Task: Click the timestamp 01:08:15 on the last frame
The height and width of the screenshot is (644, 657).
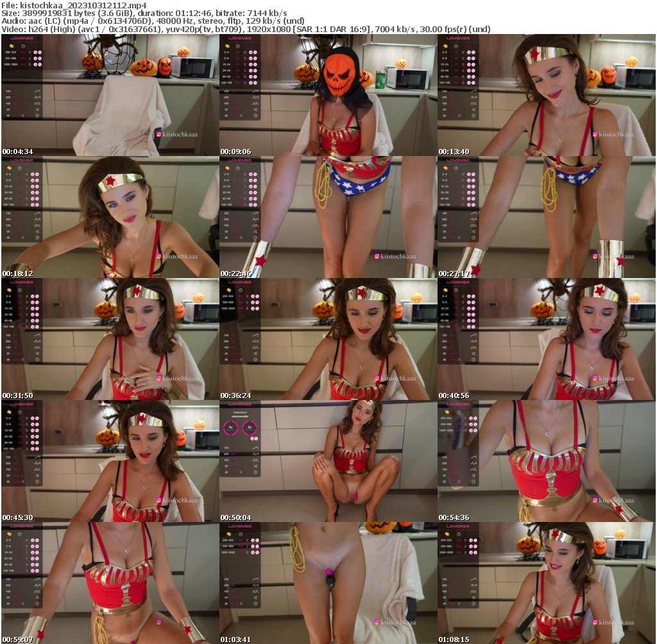Action: tap(454, 640)
